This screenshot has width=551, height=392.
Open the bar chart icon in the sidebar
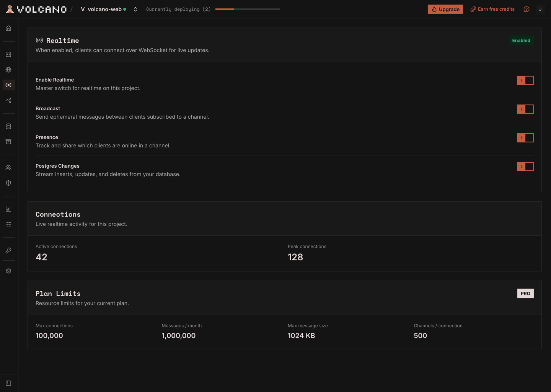[x=8, y=209]
